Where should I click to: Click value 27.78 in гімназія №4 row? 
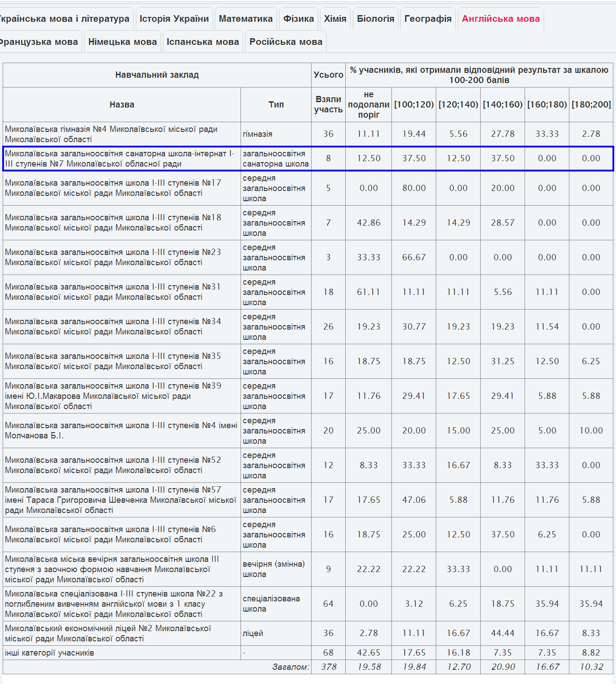503,134
